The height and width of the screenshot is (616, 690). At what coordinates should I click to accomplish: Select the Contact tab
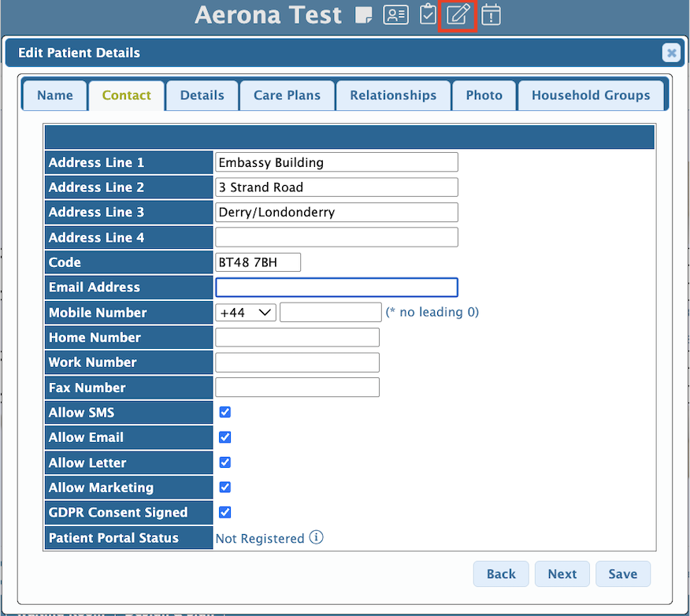point(126,95)
